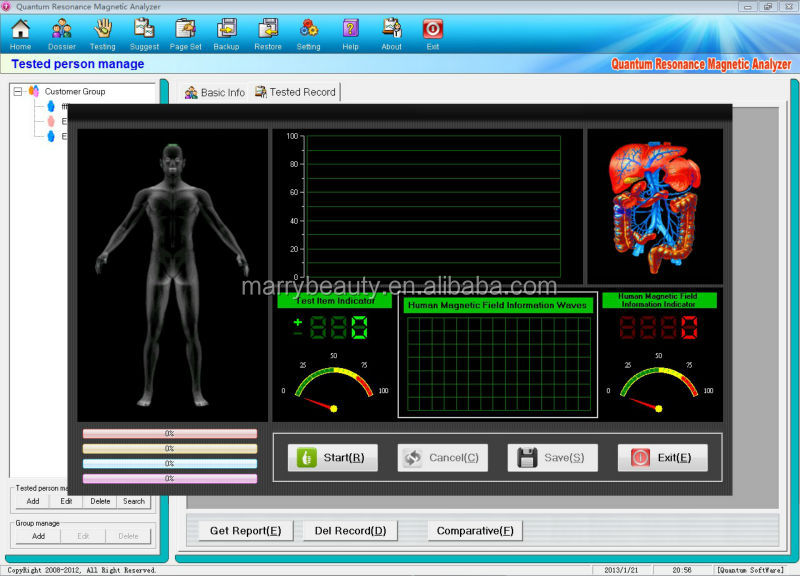This screenshot has height=576, width=800.
Task: Switch to the Basic Info tab
Action: [214, 92]
